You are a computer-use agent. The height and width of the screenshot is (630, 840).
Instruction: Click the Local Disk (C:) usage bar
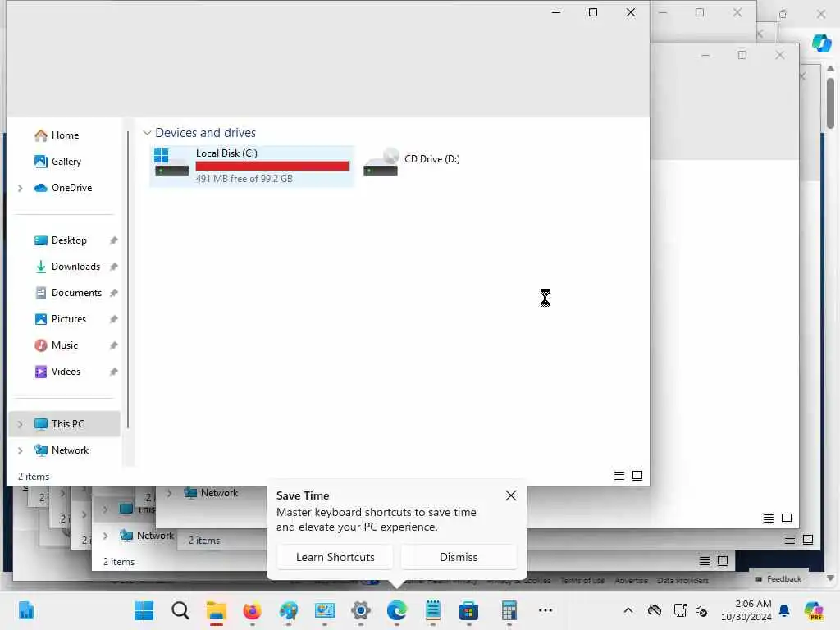click(x=272, y=166)
